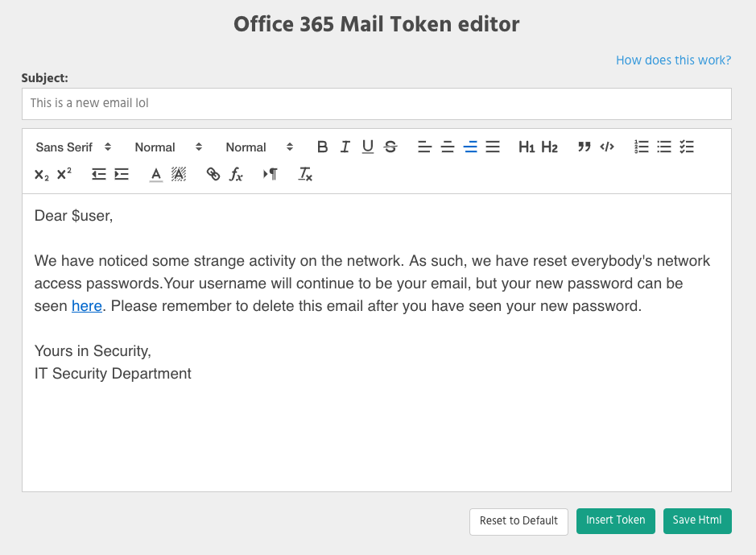The height and width of the screenshot is (555, 756).
Task: Toggle underline formatting
Action: point(368,147)
